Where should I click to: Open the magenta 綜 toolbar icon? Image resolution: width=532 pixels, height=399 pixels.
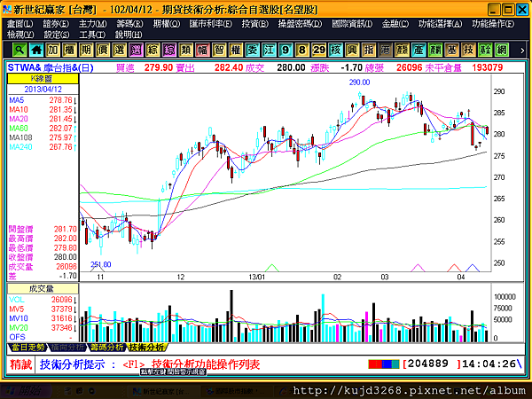[169, 51]
